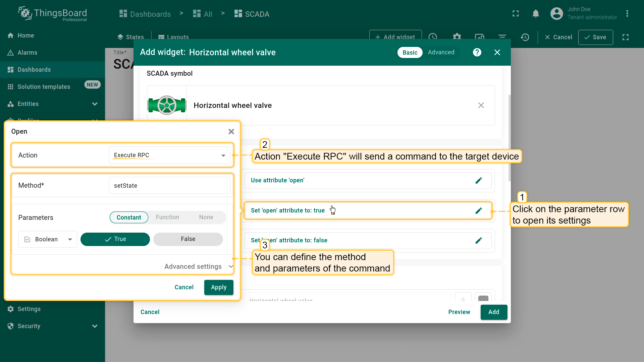644x362 pixels.
Task: Select True boolean value
Action: pyautogui.click(x=115, y=239)
